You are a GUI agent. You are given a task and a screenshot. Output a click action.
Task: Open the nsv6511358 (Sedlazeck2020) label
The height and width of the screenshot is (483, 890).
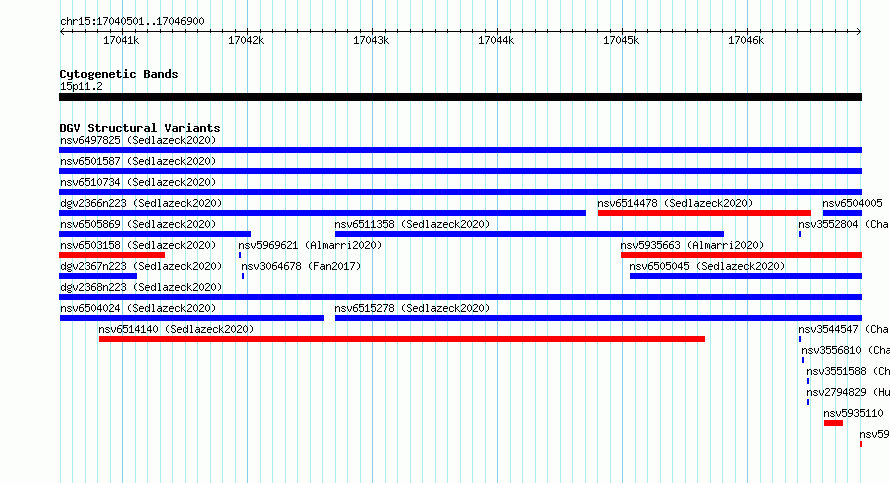pyautogui.click(x=412, y=224)
